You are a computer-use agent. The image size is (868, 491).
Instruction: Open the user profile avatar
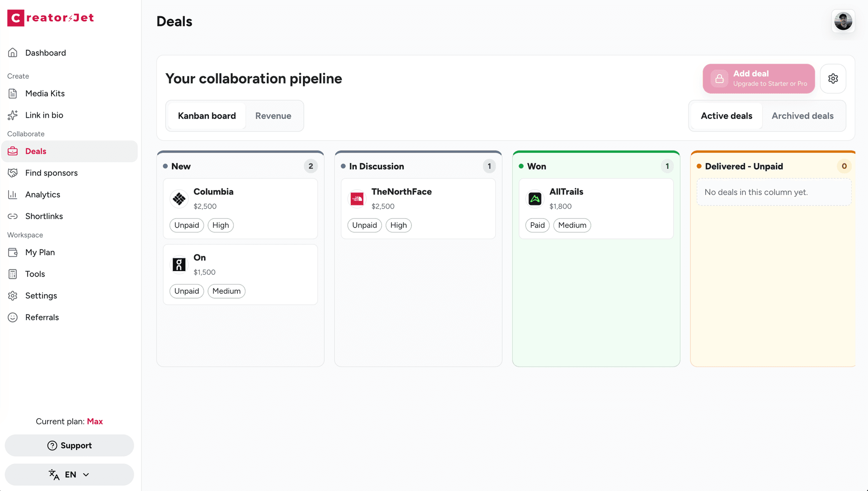843,21
